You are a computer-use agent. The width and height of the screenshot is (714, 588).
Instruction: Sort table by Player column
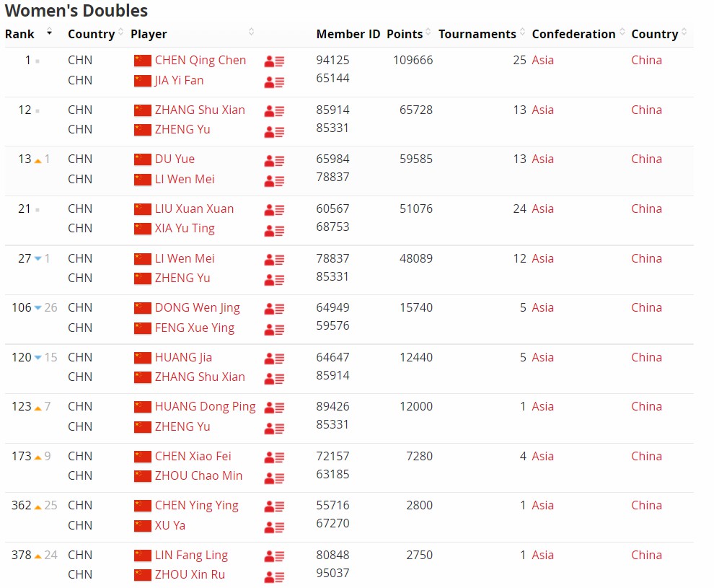pos(192,34)
